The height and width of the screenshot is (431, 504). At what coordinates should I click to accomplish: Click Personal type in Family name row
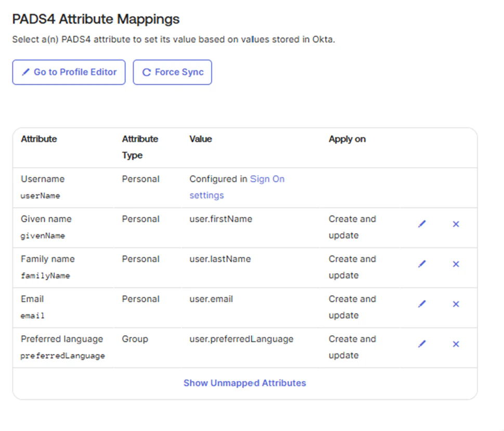pos(141,259)
